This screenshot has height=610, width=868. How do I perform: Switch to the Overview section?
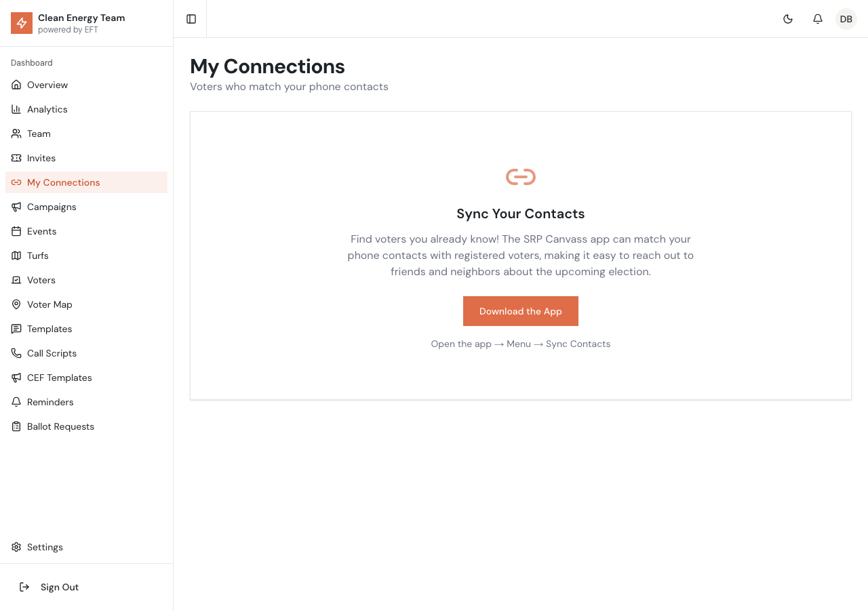47,85
